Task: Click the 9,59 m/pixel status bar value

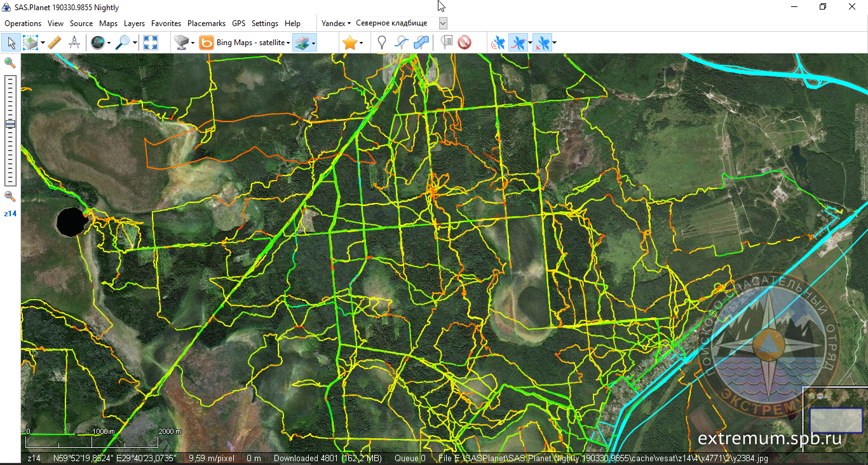Action: 212,458
